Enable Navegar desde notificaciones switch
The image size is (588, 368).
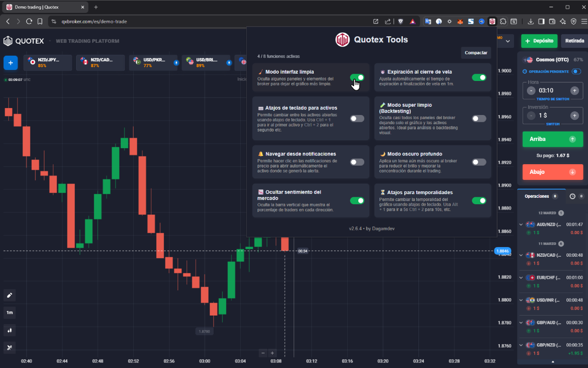click(357, 162)
